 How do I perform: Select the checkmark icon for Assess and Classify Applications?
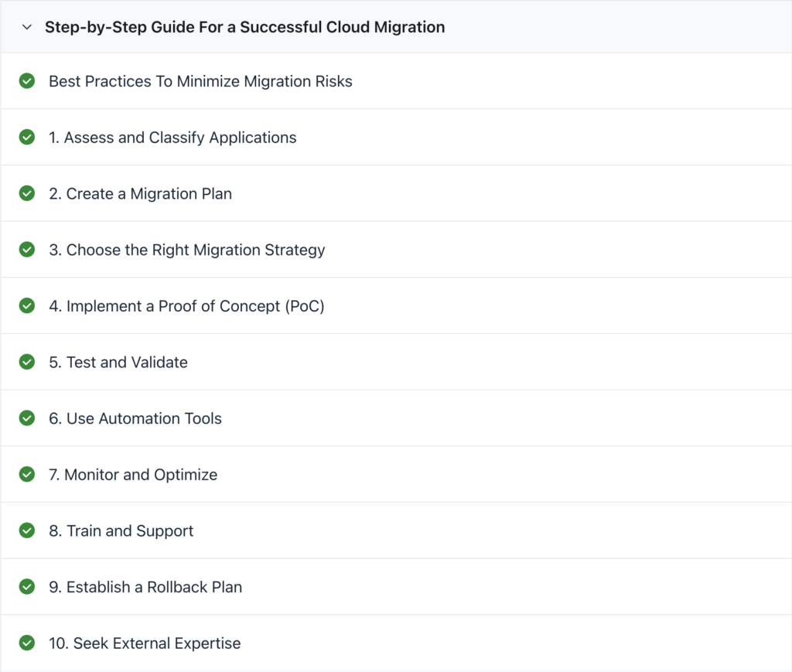coord(27,137)
